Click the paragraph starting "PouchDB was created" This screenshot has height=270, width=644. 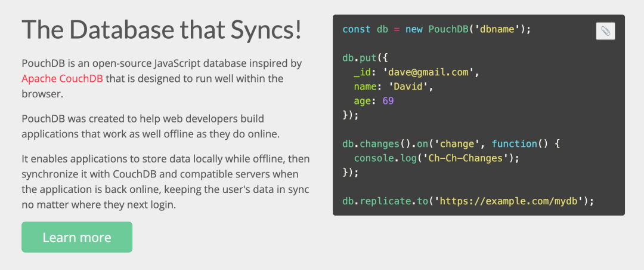[x=151, y=127]
